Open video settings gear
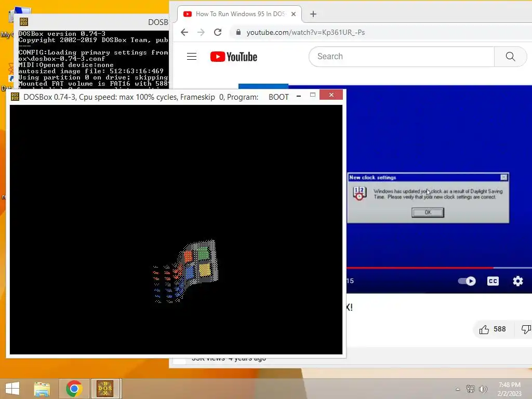 (518, 281)
